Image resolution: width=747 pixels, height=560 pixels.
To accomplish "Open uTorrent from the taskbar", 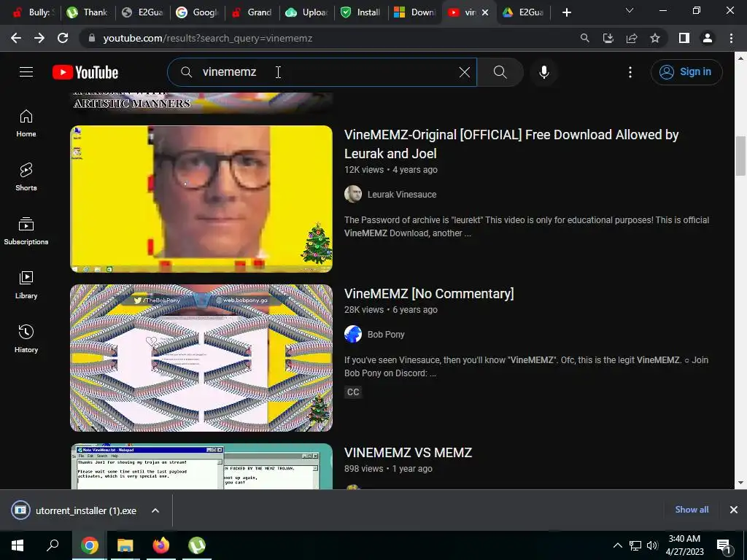I will coord(197,545).
